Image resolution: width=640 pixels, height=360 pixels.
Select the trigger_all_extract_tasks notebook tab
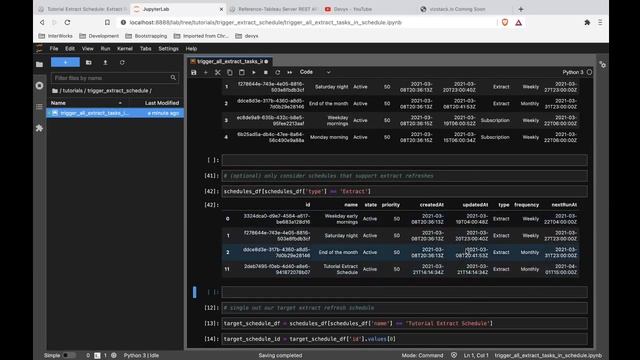[229, 61]
